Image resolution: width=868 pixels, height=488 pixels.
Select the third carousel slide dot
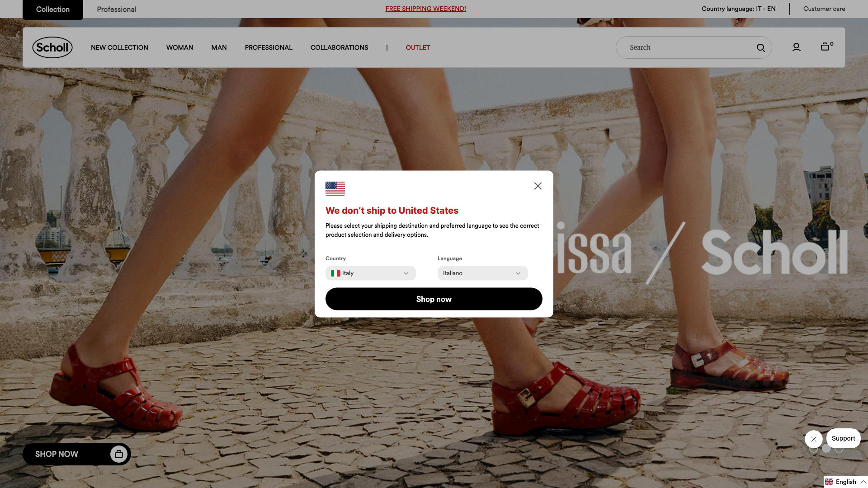(x=839, y=449)
